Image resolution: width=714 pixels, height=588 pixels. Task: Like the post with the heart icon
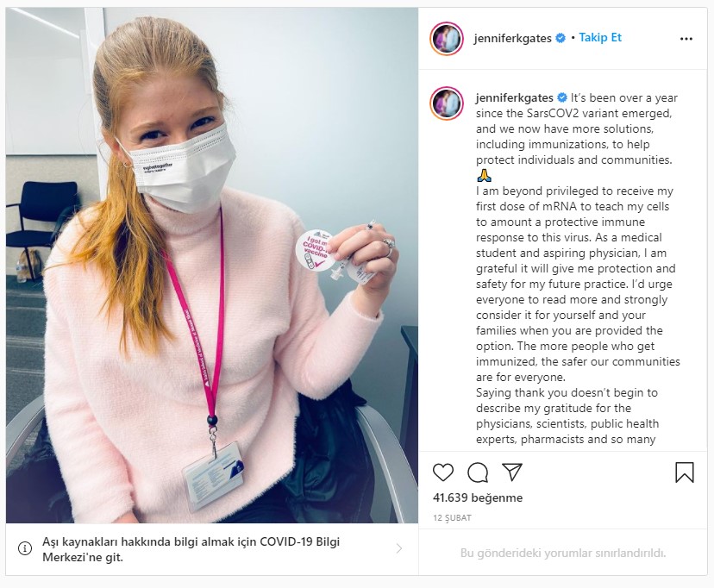(442, 472)
